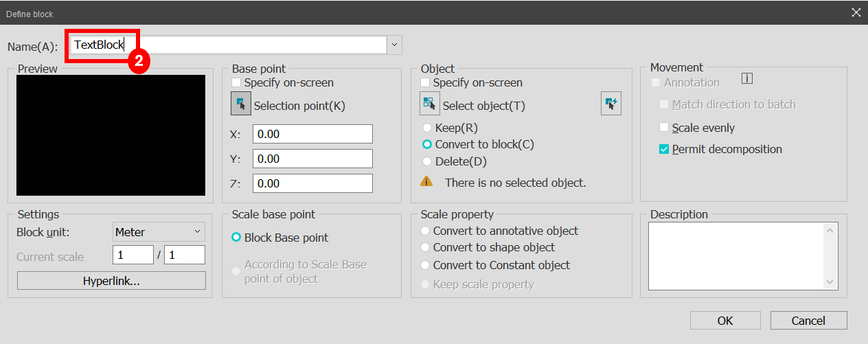Screen dimensions: 868x344
Task: Uncheck Permit decomposition
Action: point(664,149)
